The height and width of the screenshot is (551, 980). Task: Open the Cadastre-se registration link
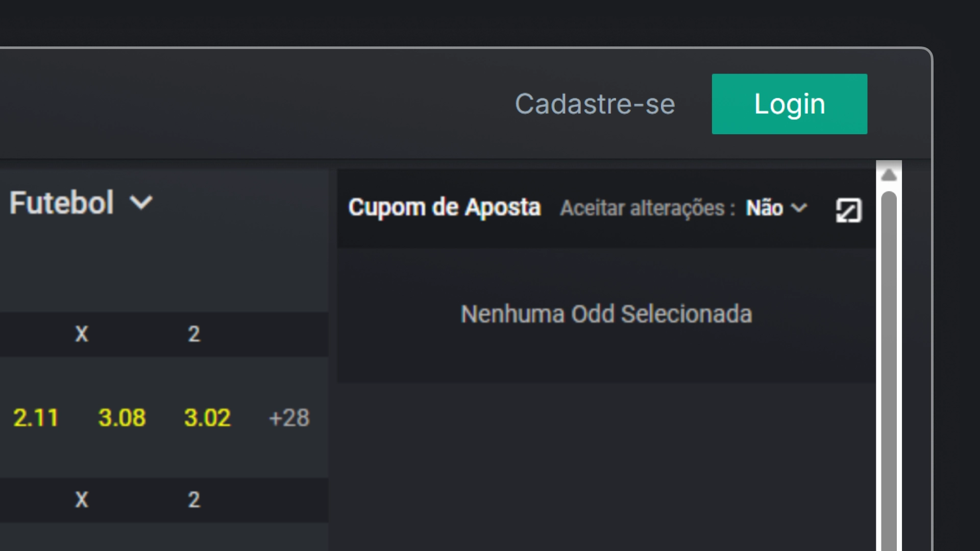595,104
